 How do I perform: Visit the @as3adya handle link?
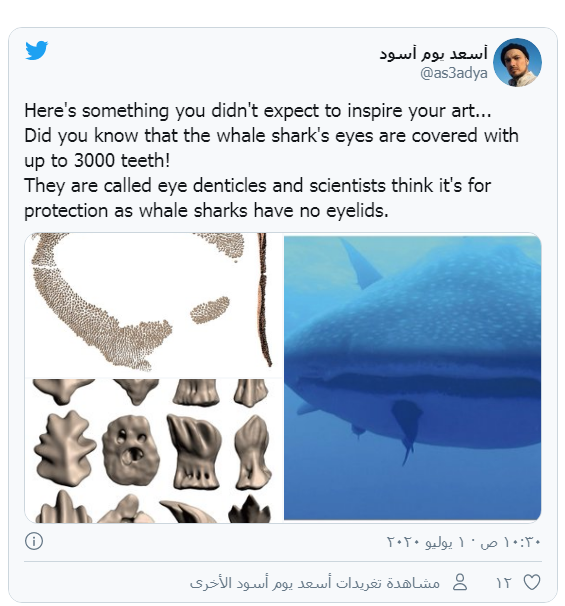coord(453,73)
